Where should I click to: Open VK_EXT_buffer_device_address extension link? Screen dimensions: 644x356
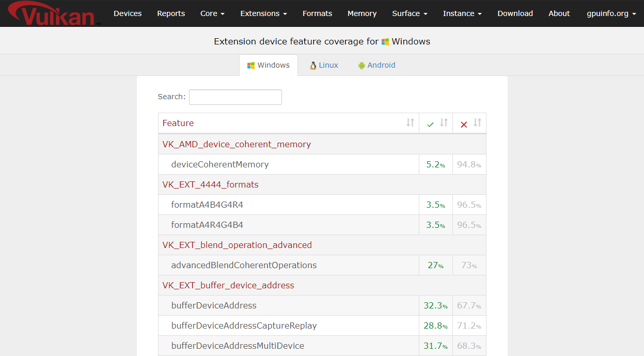point(228,285)
